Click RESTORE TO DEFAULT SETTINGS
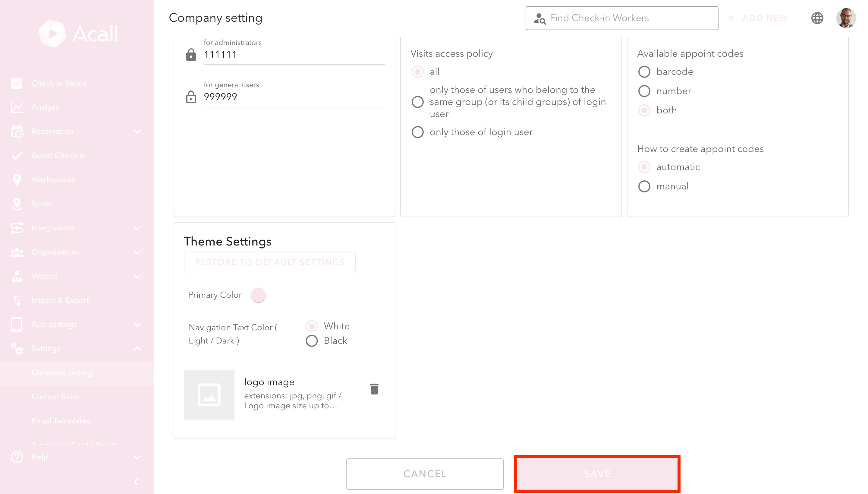Viewport: 868px width, 494px height. coord(269,262)
